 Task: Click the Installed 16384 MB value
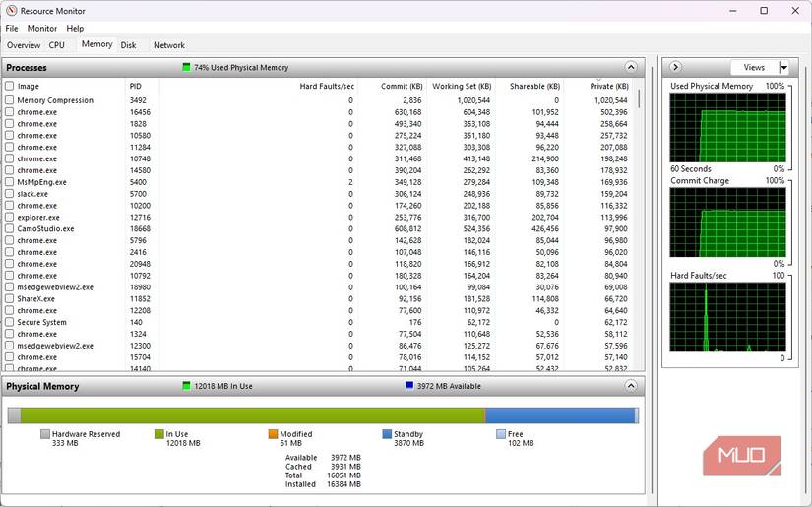[344, 484]
